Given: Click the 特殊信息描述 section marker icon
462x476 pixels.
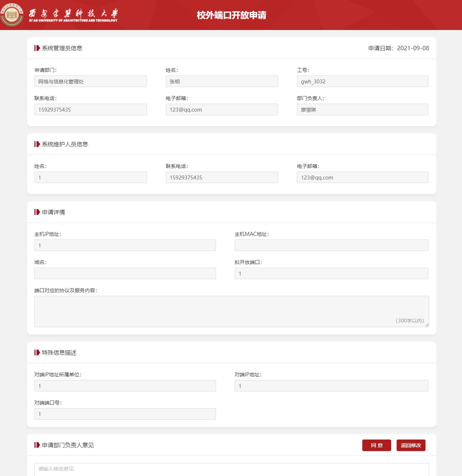Looking at the screenshot, I should (x=37, y=352).
